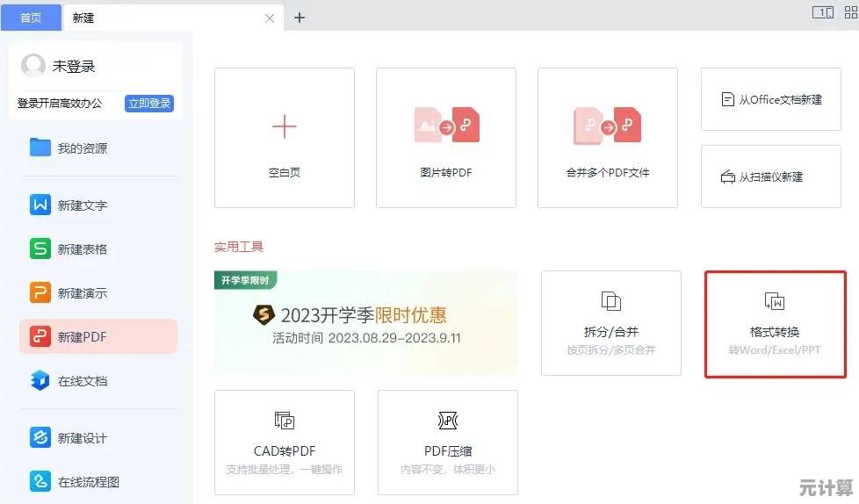Screen dimensions: 859x504
Task: Click the 立即登录 login button
Action: (x=149, y=103)
